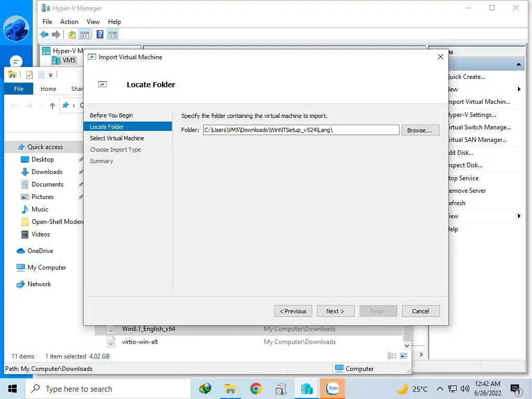
Task: Expand the View submenu arrow in Actions pane
Action: pyautogui.click(x=519, y=216)
